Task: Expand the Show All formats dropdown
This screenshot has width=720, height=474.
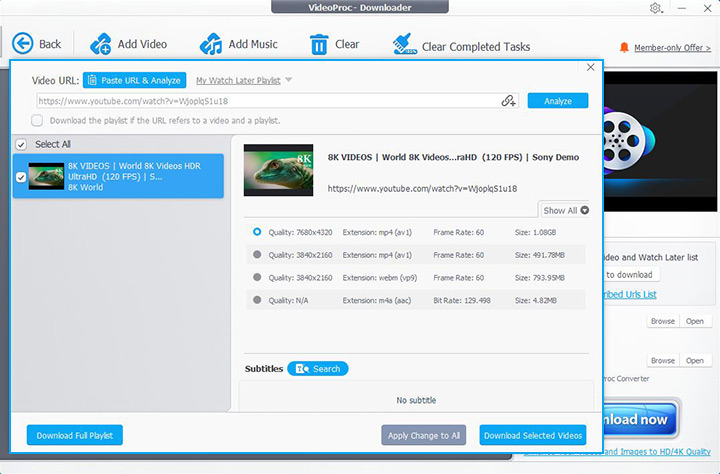Action: (565, 210)
